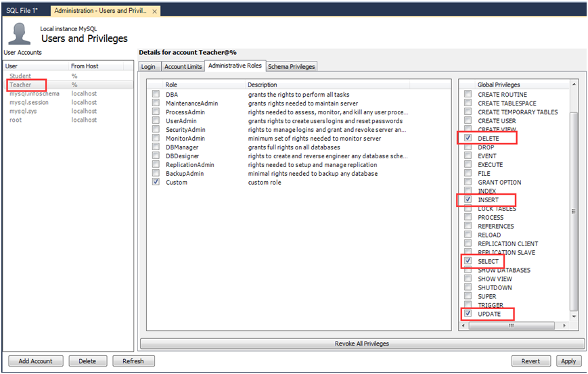Uncheck the UPDATE global privilege
This screenshot has width=588, height=374.
[468, 313]
